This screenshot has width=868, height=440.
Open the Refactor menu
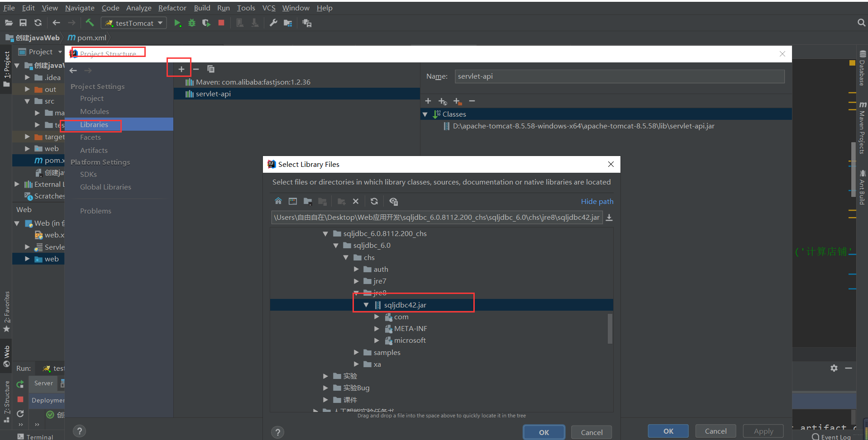[x=172, y=8]
